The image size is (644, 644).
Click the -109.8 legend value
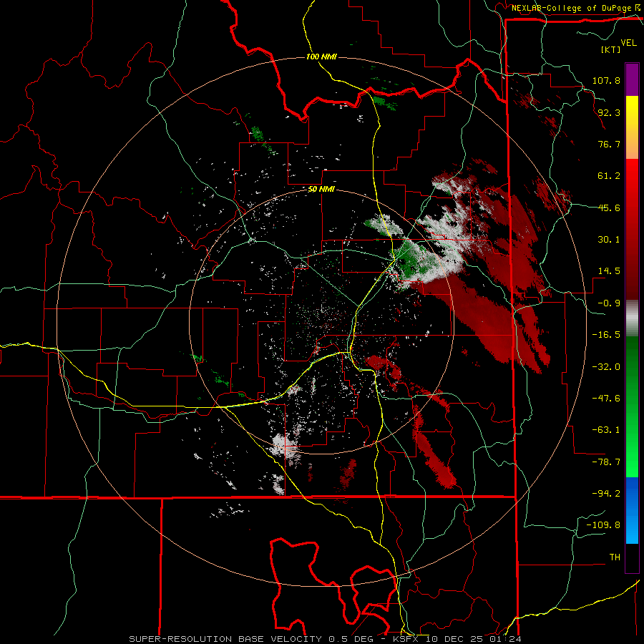[603, 525]
